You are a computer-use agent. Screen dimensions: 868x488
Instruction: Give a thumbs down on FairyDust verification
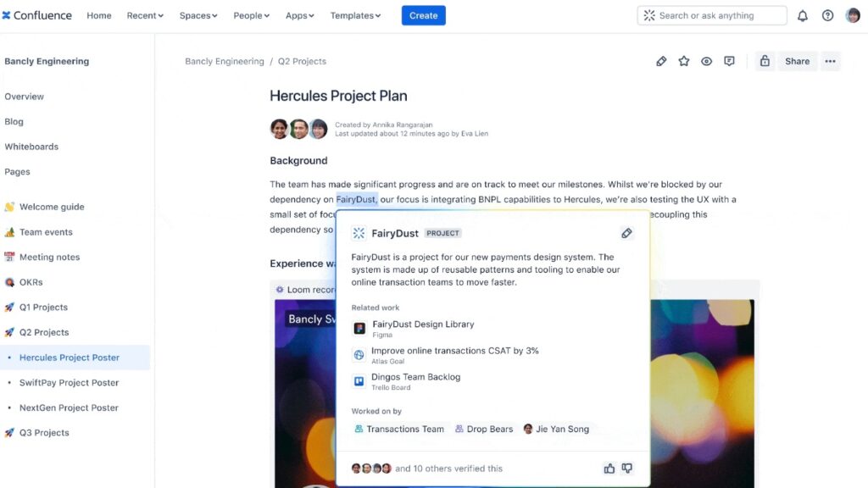pos(627,468)
